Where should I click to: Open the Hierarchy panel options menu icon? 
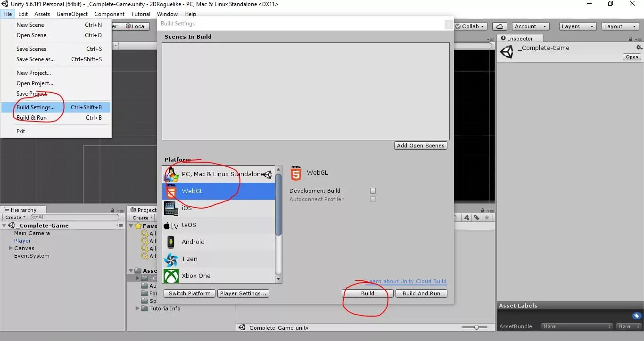pos(120,210)
